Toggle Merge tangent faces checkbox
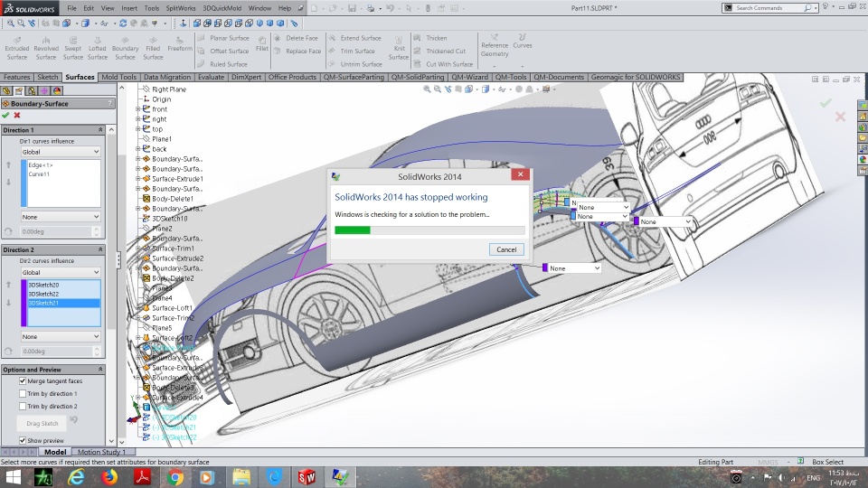The image size is (868, 488). click(23, 380)
